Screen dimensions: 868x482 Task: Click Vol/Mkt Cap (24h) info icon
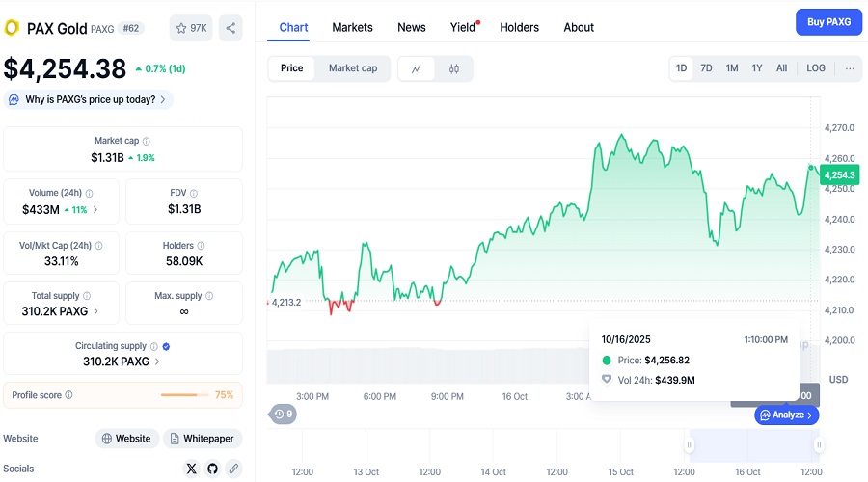pyautogui.click(x=98, y=246)
